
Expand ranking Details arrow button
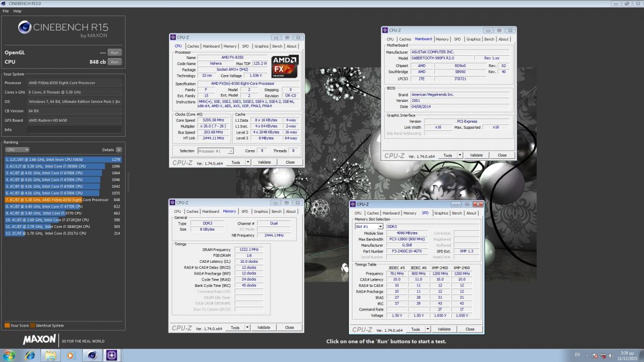click(x=119, y=150)
